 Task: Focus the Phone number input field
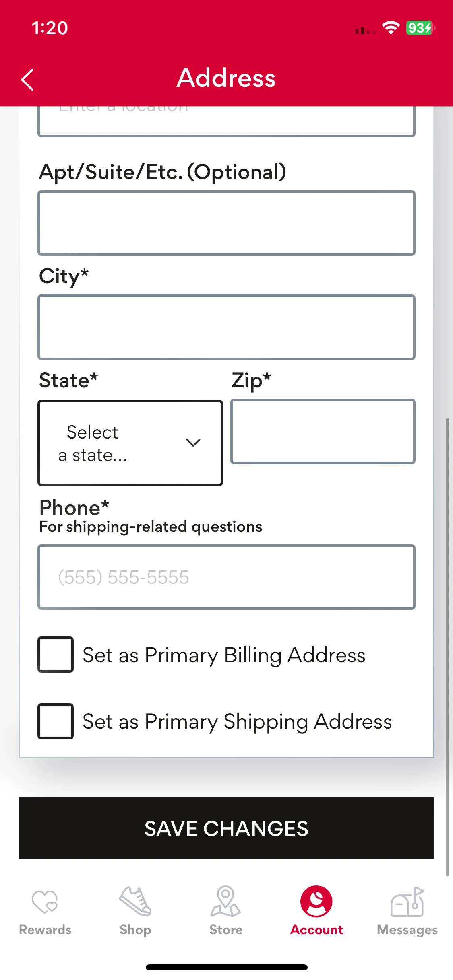pos(226,577)
